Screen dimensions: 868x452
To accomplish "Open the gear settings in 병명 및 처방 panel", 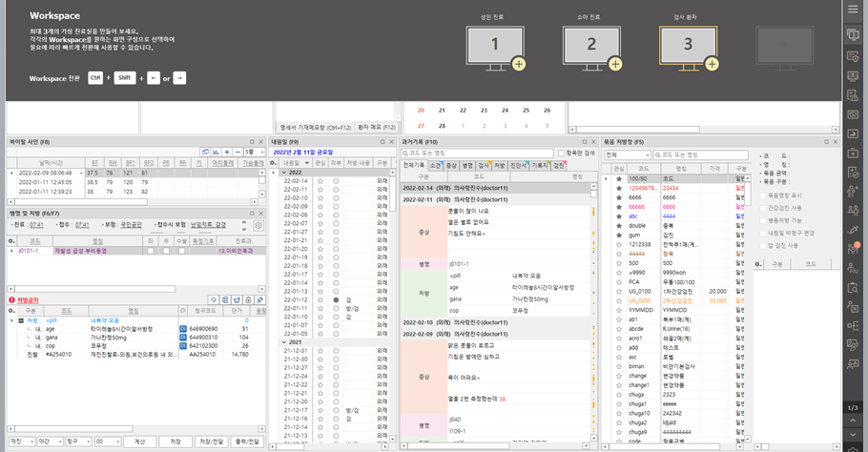I will 258,225.
